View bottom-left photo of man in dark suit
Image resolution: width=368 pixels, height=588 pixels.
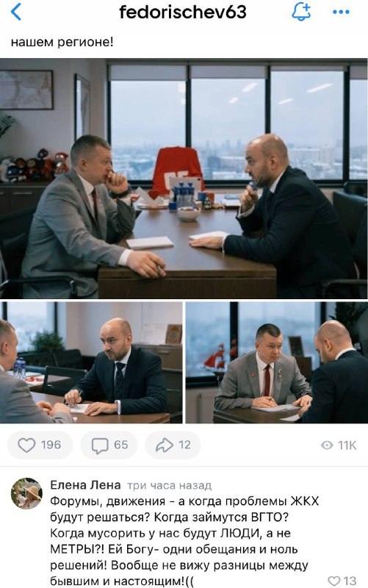tap(91, 362)
